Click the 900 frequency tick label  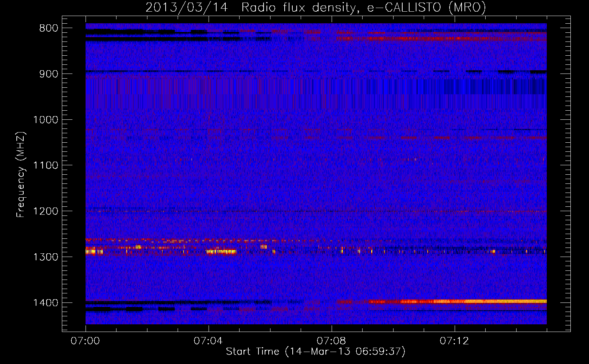click(x=49, y=74)
